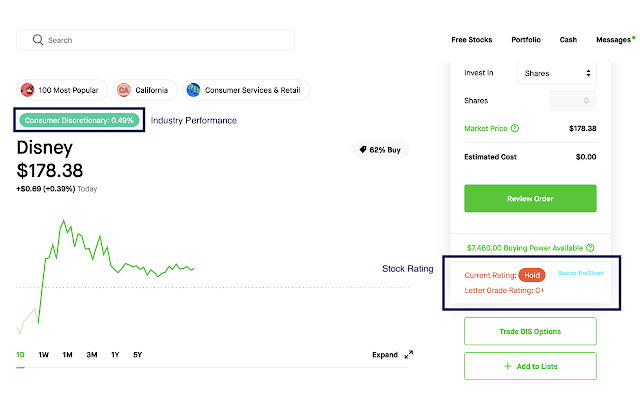Viewport: 640px width, 400px height.
Task: Click the search magnifier icon
Action: (38, 40)
